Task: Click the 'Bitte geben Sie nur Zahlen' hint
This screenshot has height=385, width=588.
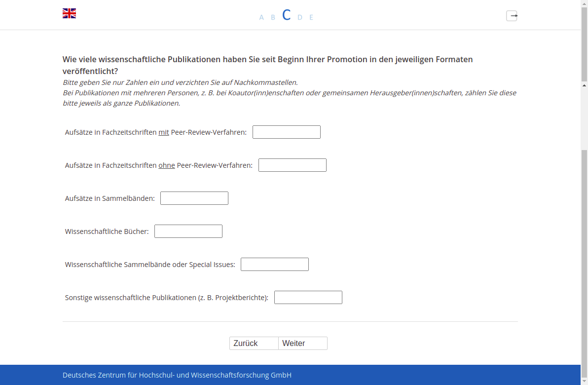Action: point(180,82)
